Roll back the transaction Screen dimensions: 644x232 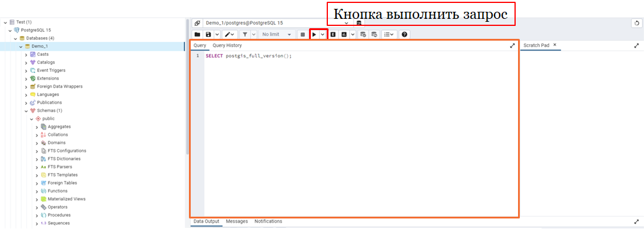(x=374, y=35)
